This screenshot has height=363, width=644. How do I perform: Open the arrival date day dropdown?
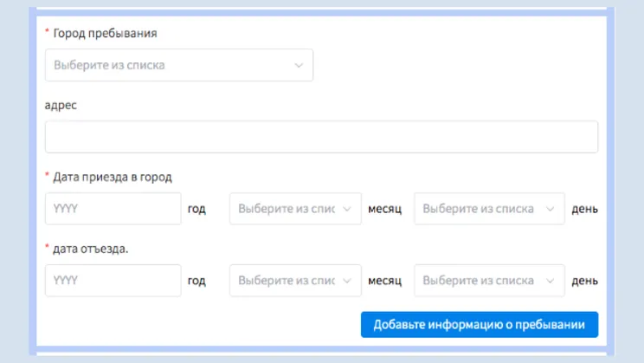[x=489, y=209]
